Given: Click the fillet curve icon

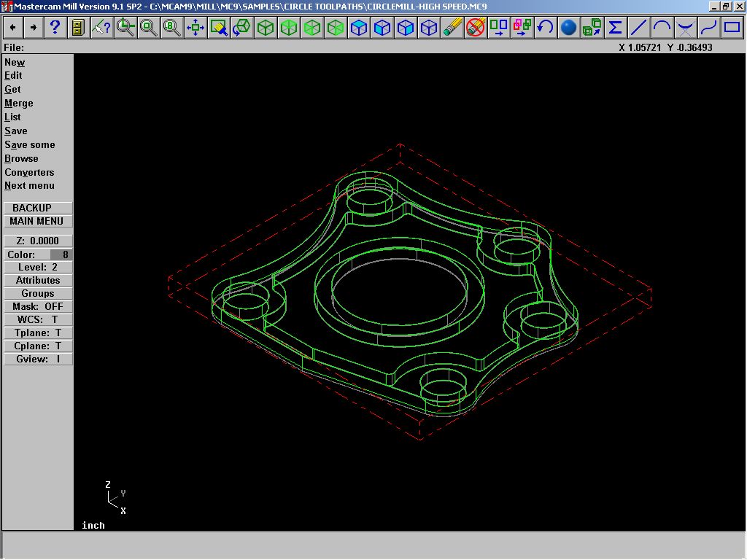Looking at the screenshot, I should pyautogui.click(x=685, y=28).
